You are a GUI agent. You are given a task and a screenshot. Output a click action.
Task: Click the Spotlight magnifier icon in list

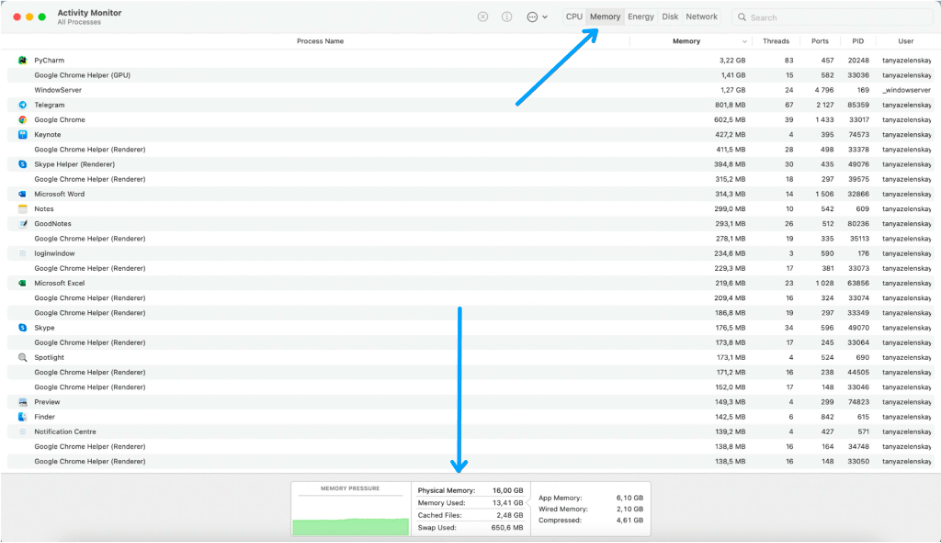[22, 357]
